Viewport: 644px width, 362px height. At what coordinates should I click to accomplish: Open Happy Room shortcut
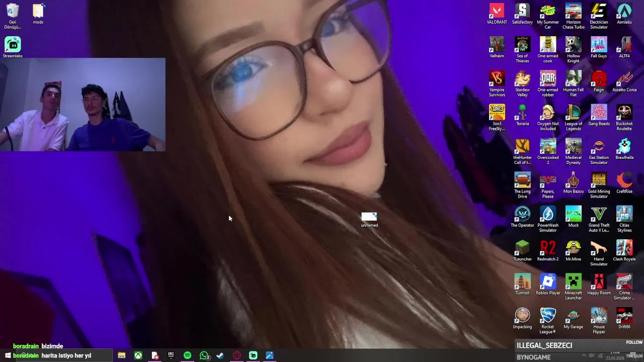599,284
